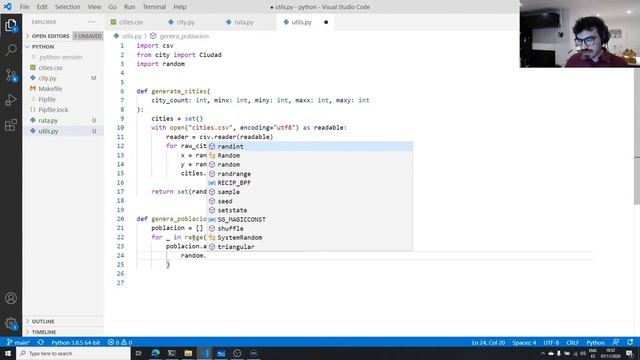Open notifications bell in status bar
The image size is (640, 360).
(x=630, y=342)
